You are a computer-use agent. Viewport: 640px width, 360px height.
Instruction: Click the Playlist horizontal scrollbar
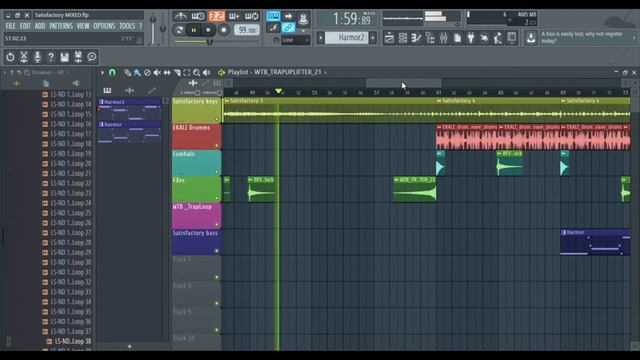(403, 83)
